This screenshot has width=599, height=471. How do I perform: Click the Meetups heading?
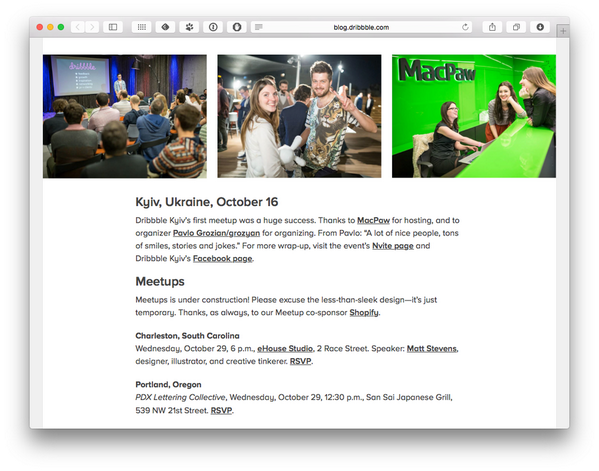pyautogui.click(x=160, y=282)
